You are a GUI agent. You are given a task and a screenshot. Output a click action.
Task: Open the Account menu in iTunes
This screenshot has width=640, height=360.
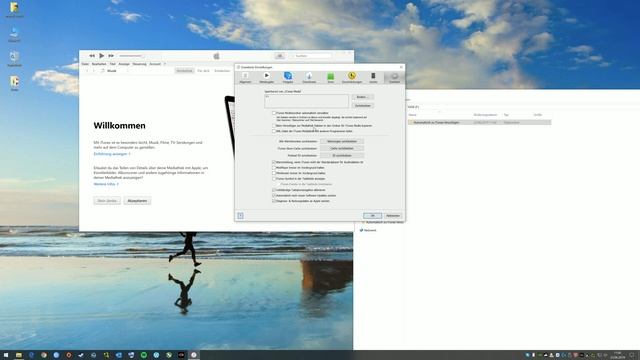[x=155, y=64]
